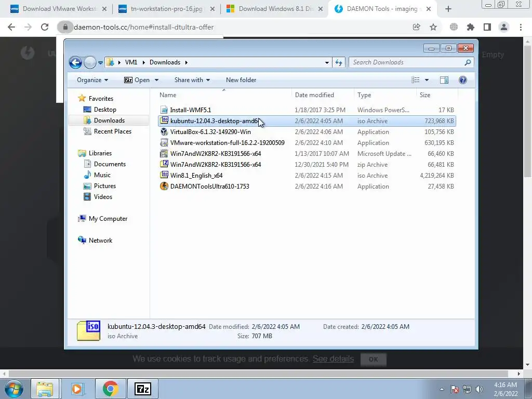Click the change view icon
532x399 pixels.
pos(415,80)
